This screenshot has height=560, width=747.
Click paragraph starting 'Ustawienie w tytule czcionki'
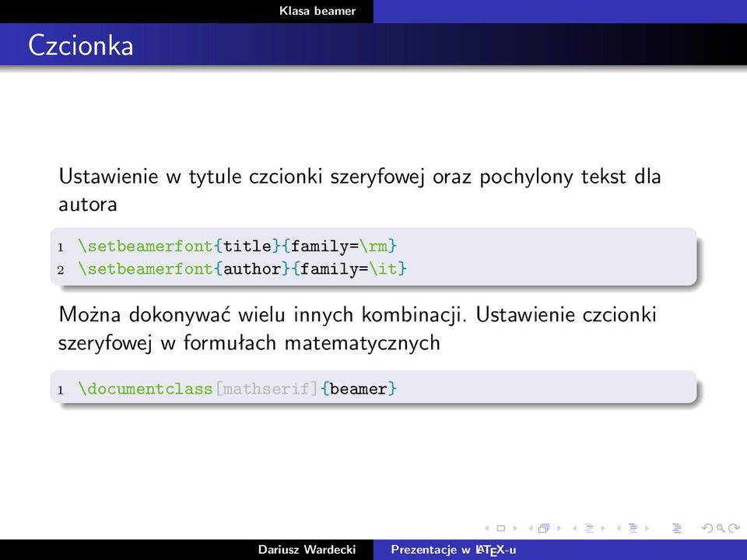pos(359,190)
